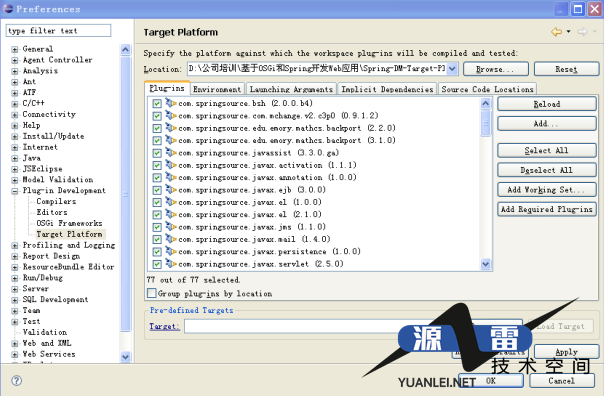604x396 pixels.
Task: Click Add Working Set... button
Action: [x=547, y=190]
